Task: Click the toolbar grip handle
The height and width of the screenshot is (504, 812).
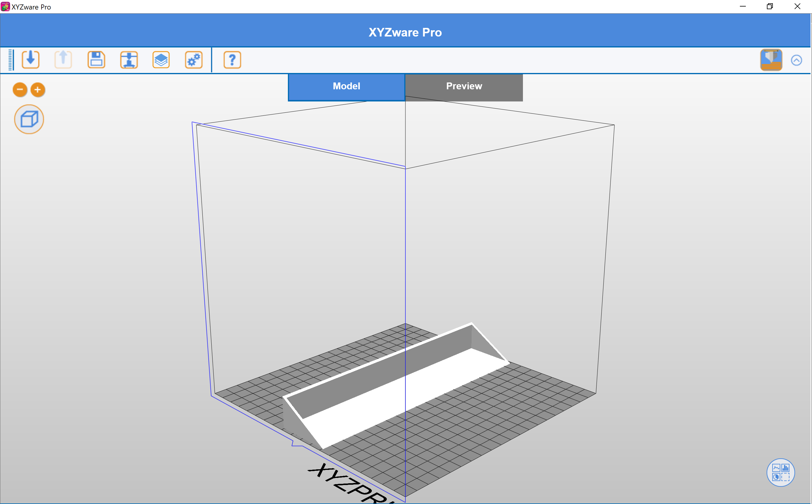Action: (x=11, y=60)
